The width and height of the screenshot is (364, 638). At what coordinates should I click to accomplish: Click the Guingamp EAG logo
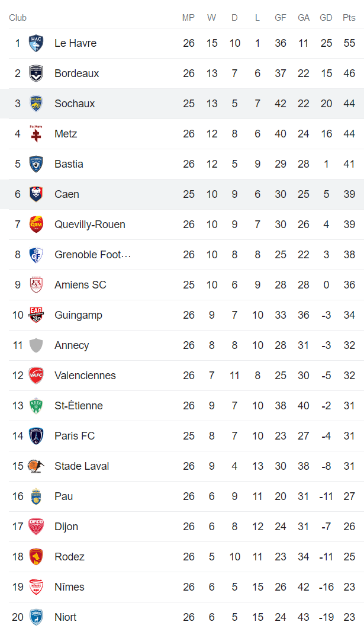click(x=36, y=315)
